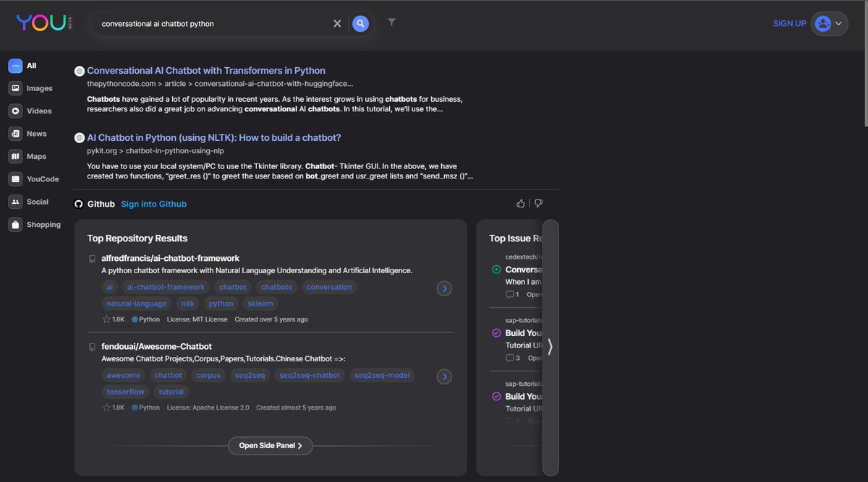
Task: Click 'Top Repository Results' heading
Action: 137,238
